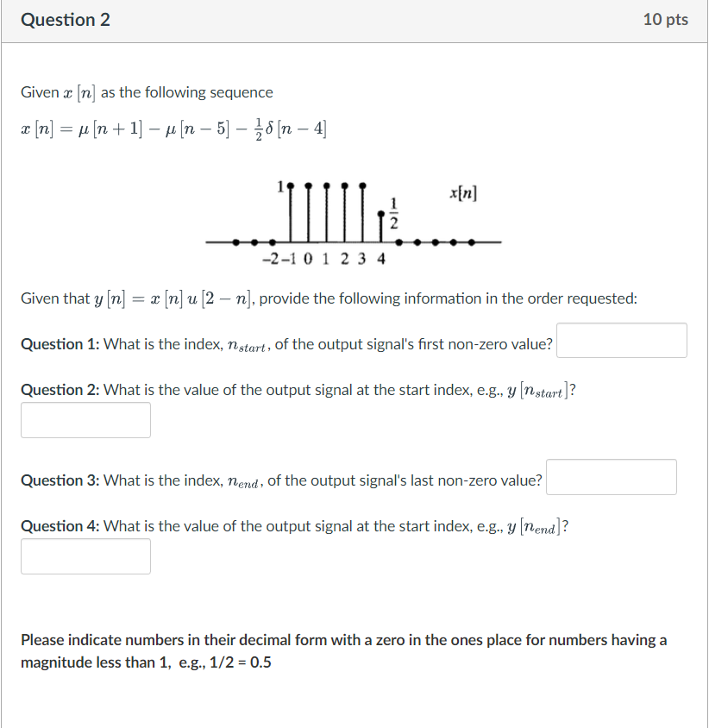Click the Question 2 header title
Image resolution: width=709 pixels, height=728 pixels.
click(65, 19)
